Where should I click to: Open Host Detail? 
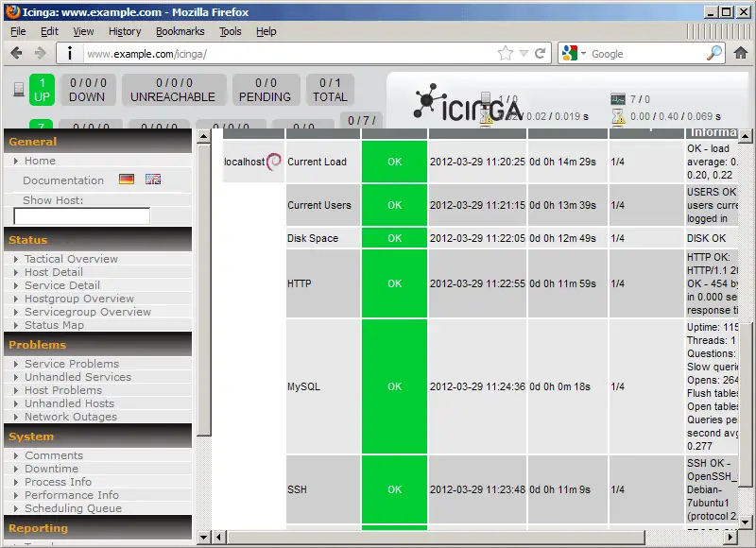(54, 272)
